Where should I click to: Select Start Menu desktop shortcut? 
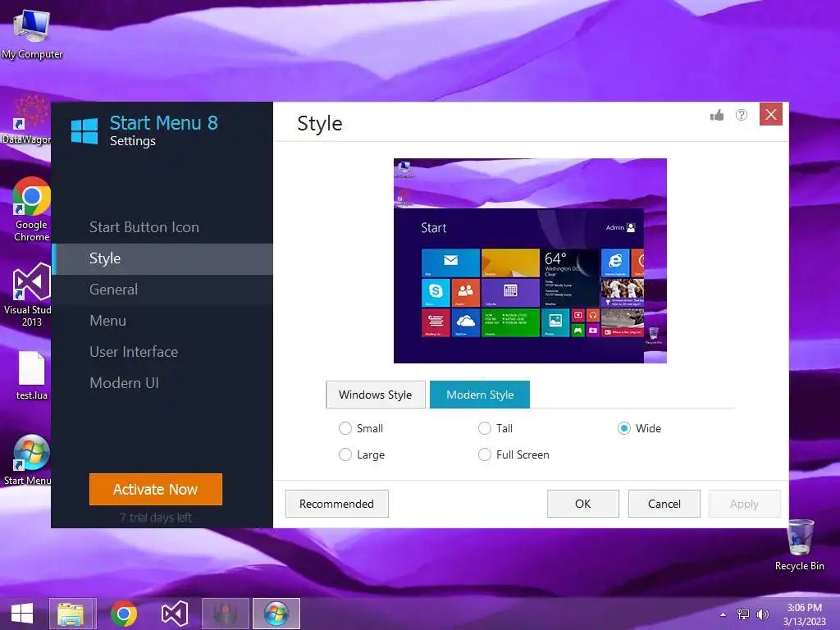(x=30, y=460)
